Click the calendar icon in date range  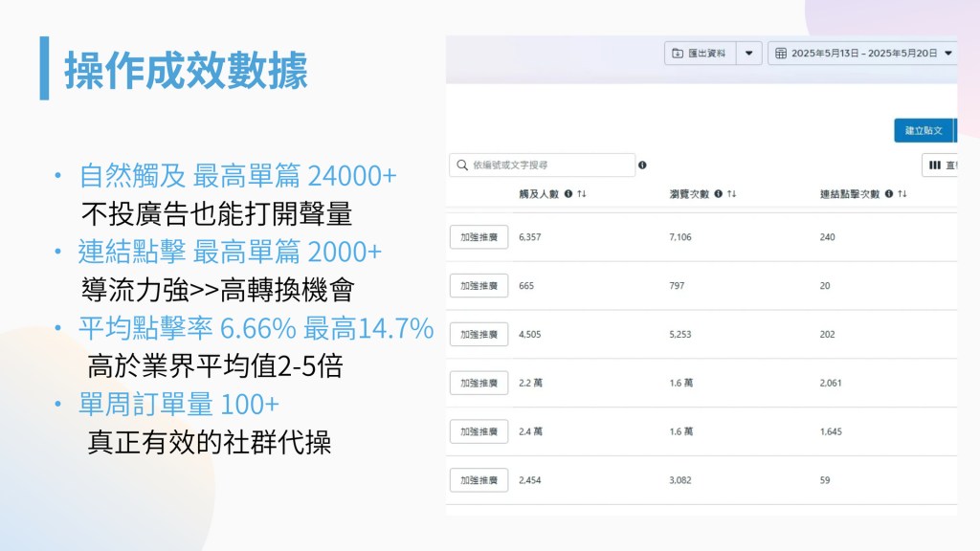pos(781,53)
